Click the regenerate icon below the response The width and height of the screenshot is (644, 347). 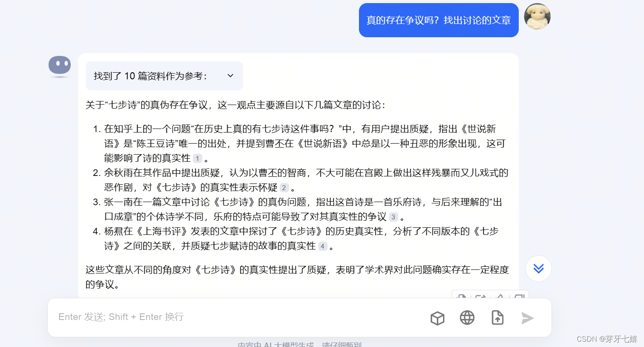click(x=481, y=298)
